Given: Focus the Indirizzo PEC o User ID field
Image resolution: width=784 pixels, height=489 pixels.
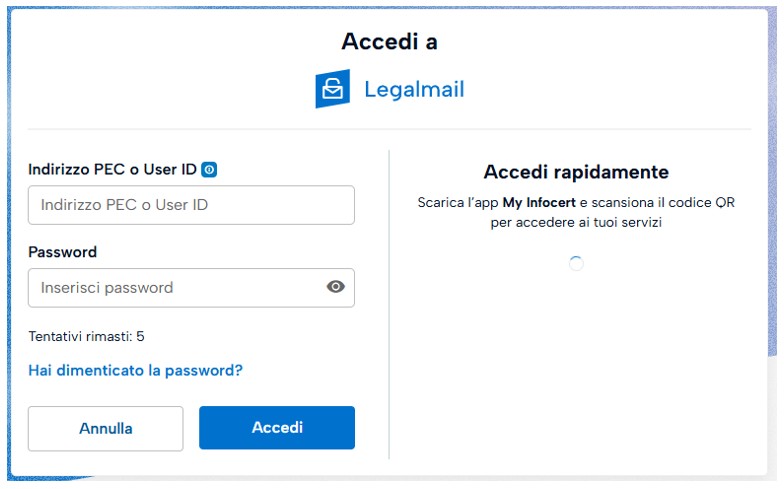Looking at the screenshot, I should [x=191, y=205].
